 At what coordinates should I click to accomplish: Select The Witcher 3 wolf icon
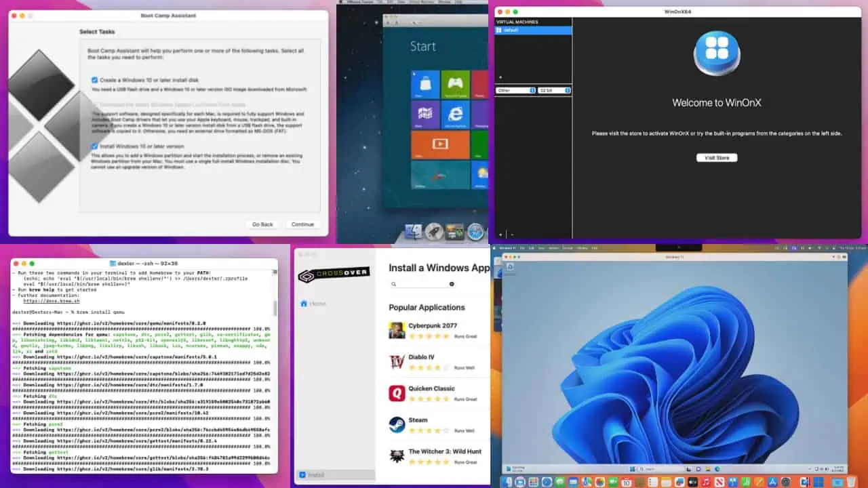pyautogui.click(x=397, y=456)
